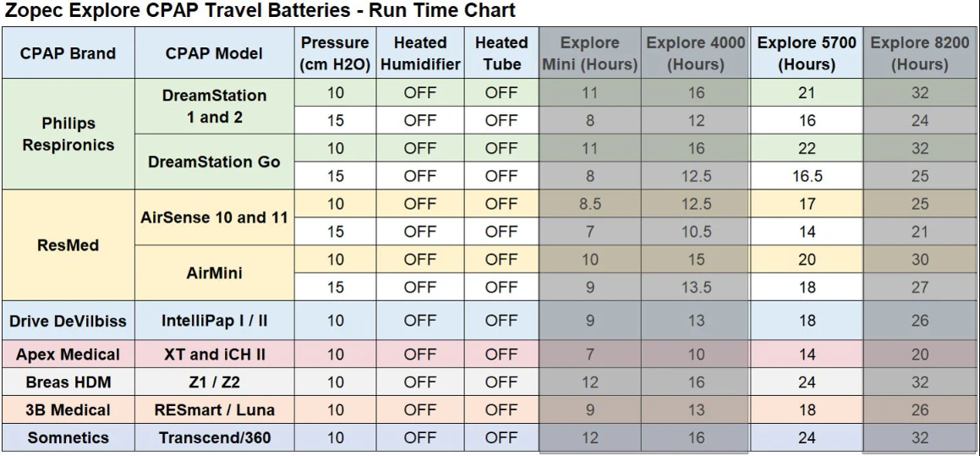Select the Philips Respironics brand cell

click(68, 135)
